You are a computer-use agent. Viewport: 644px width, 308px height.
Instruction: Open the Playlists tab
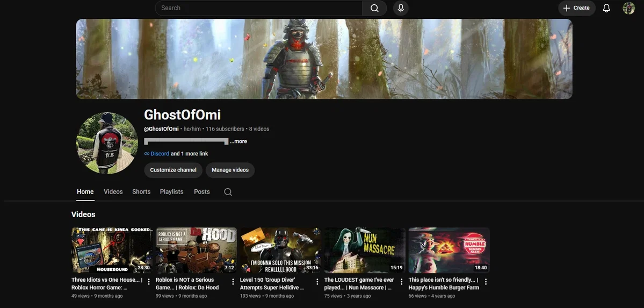pyautogui.click(x=172, y=191)
